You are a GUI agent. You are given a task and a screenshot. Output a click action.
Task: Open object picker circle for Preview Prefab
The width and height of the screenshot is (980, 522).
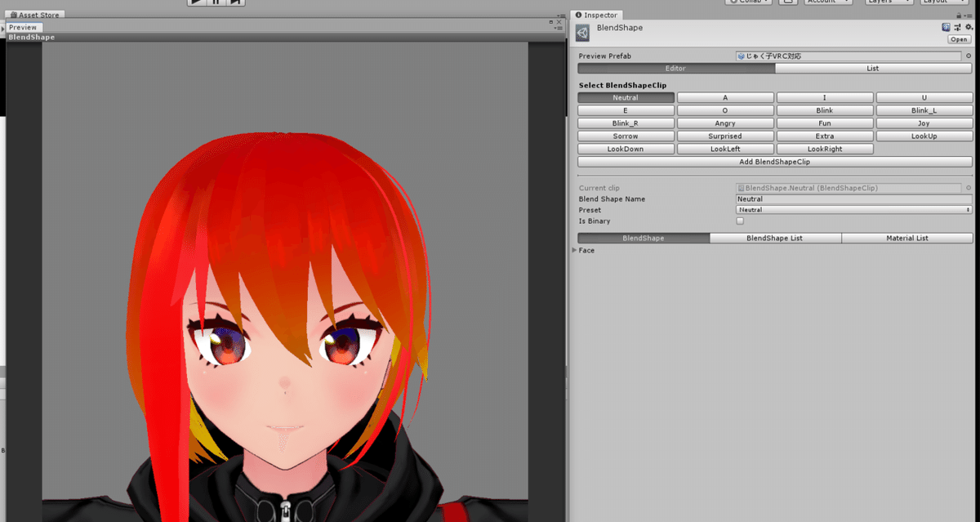click(969, 56)
